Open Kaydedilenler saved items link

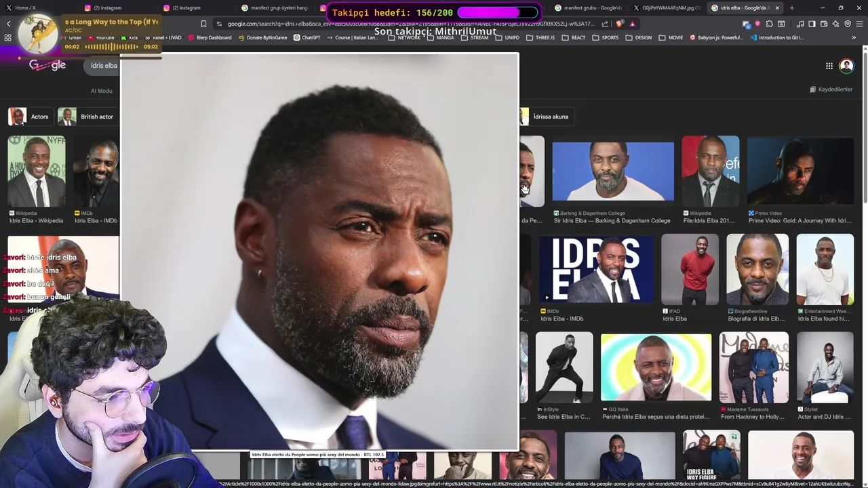coord(831,89)
